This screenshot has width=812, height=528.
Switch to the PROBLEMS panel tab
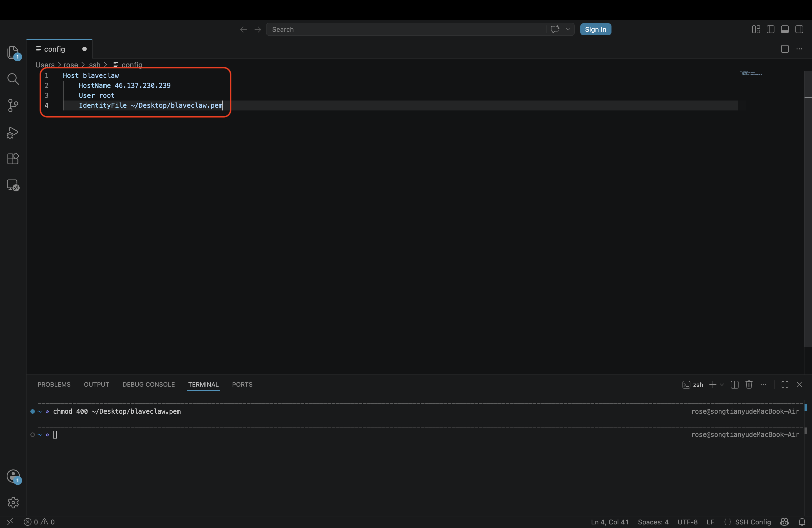(54, 384)
